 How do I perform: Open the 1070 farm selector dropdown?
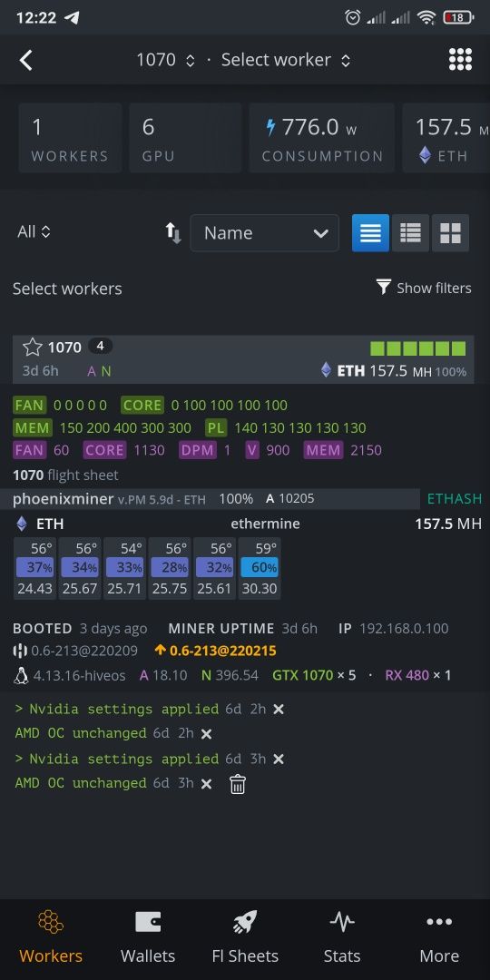coord(166,60)
